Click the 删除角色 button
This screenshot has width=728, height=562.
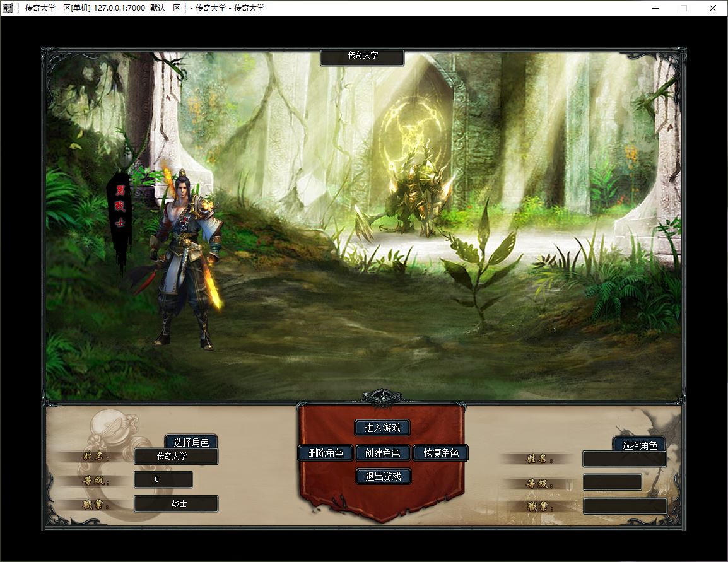coord(326,453)
